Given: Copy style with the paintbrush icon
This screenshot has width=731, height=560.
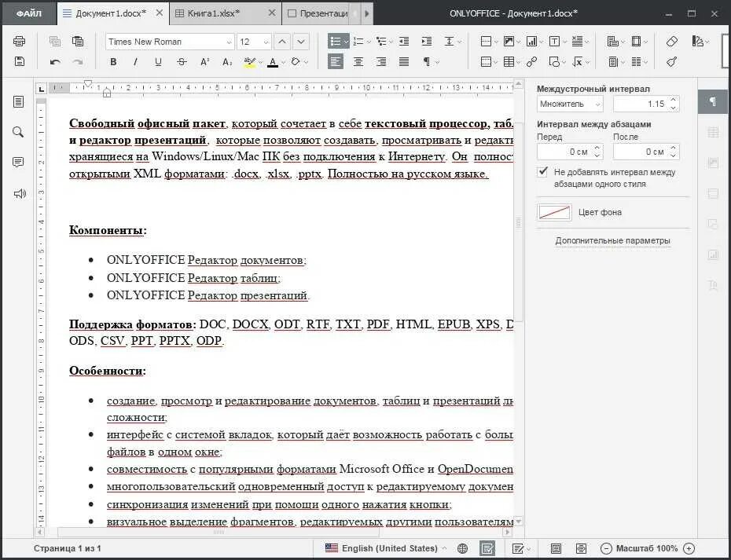Looking at the screenshot, I should coord(672,61).
